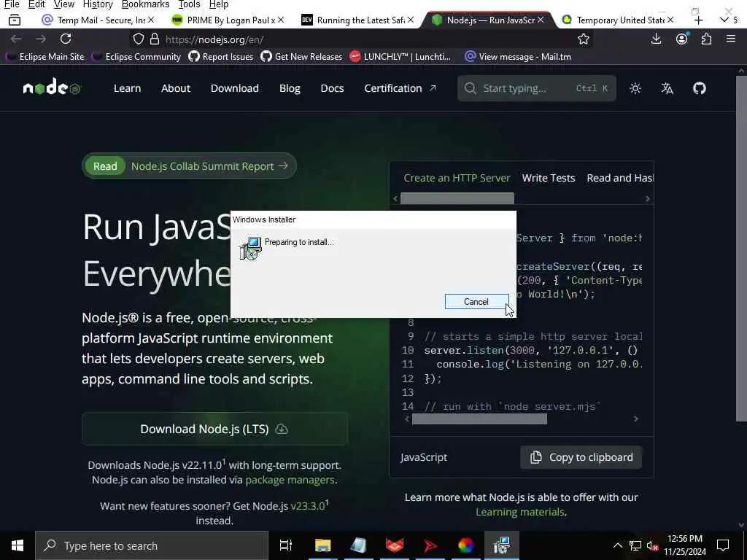Click the tracking protection shield icon

point(138,39)
